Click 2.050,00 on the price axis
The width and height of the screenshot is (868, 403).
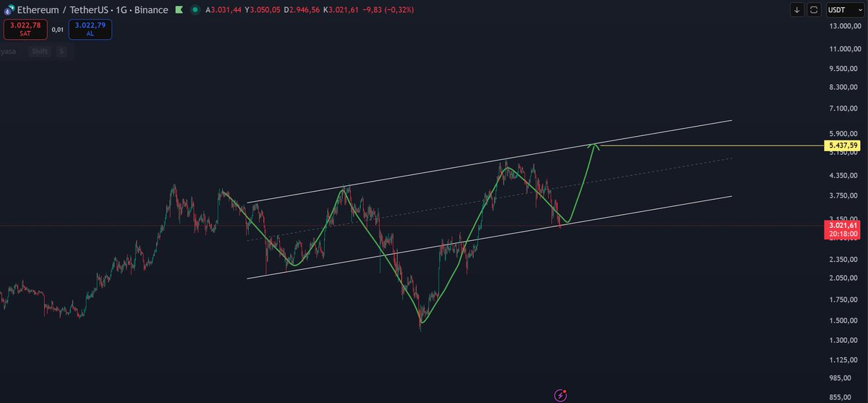pyautogui.click(x=845, y=279)
